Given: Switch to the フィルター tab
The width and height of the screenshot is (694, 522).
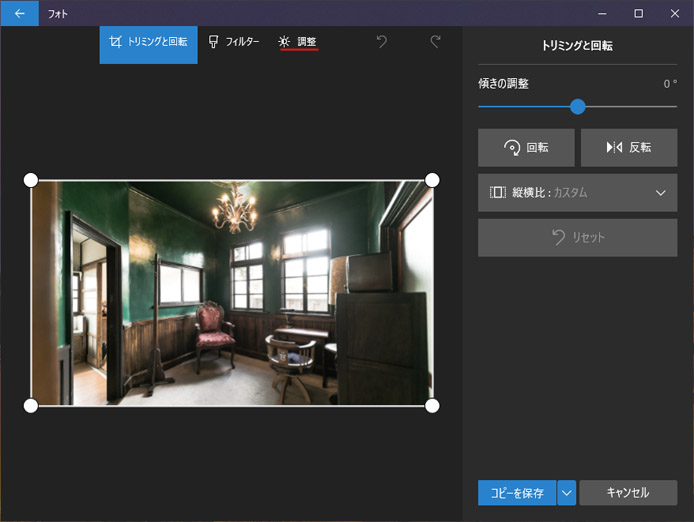Looking at the screenshot, I should coord(234,42).
